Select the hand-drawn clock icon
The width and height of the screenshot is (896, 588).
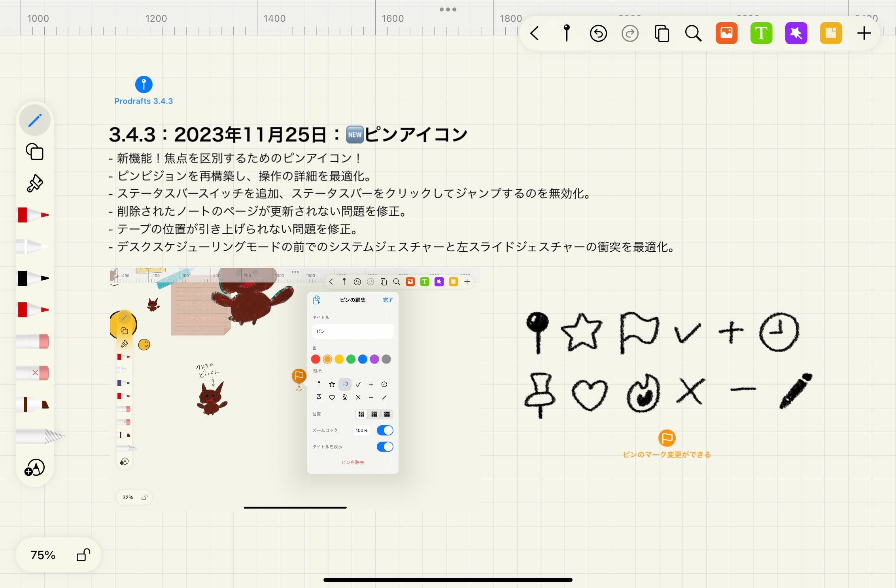click(779, 332)
